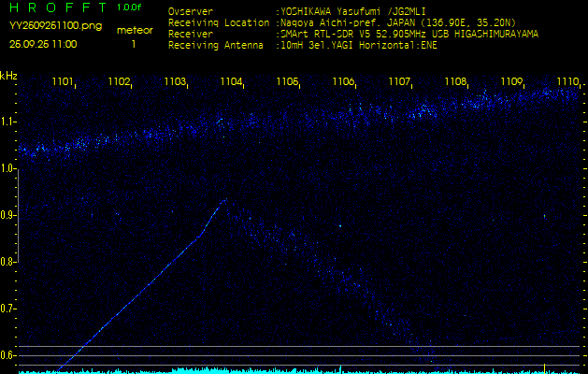
Task: Click the 1.0 kHz axis label
Action: pyautogui.click(x=8, y=168)
